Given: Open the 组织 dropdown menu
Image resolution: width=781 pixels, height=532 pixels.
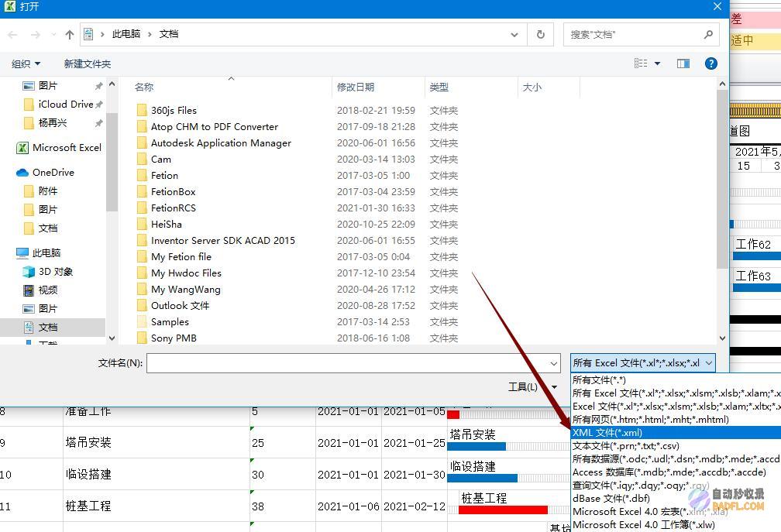Looking at the screenshot, I should (x=26, y=63).
